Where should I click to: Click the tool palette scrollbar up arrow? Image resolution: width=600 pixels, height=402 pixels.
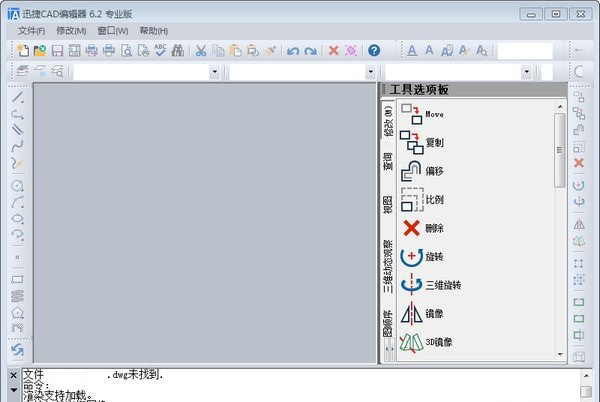(x=560, y=107)
